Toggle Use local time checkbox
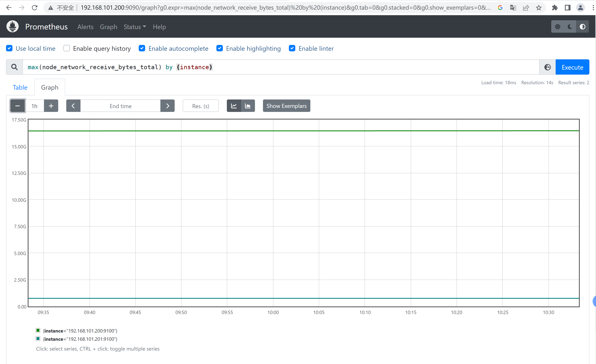This screenshot has height=364, width=596. pyautogui.click(x=9, y=48)
